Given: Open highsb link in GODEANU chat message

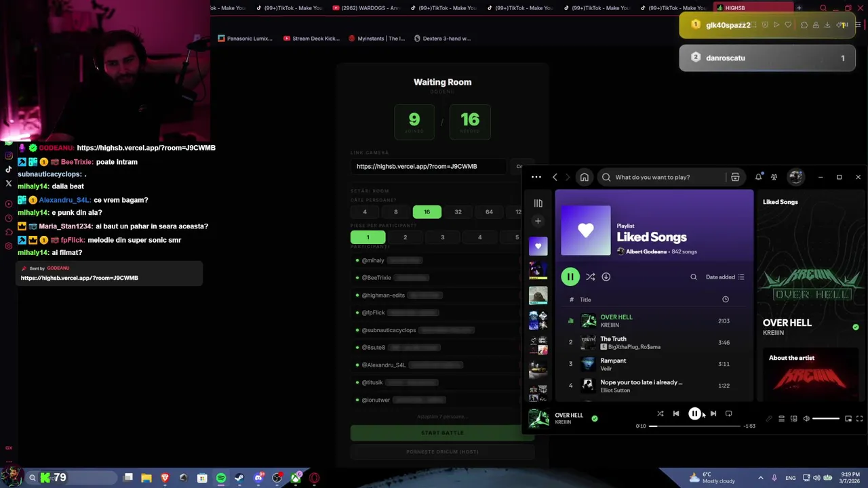Looking at the screenshot, I should point(146,148).
